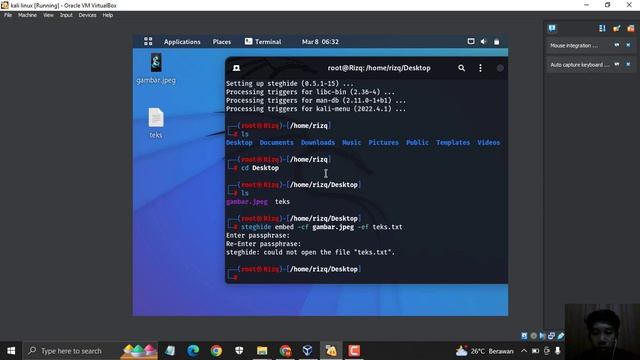Image resolution: width=640 pixels, height=360 pixels.
Task: Click "cd Desktop" command line in terminal
Action: [260, 168]
